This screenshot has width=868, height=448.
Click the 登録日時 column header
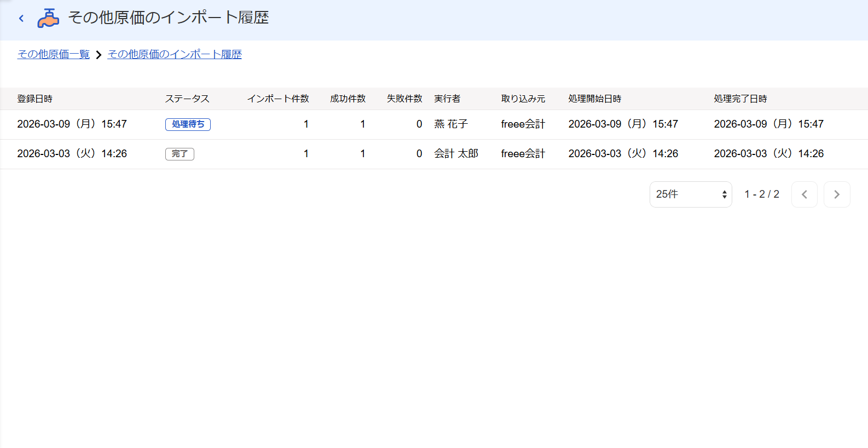[x=35, y=99]
